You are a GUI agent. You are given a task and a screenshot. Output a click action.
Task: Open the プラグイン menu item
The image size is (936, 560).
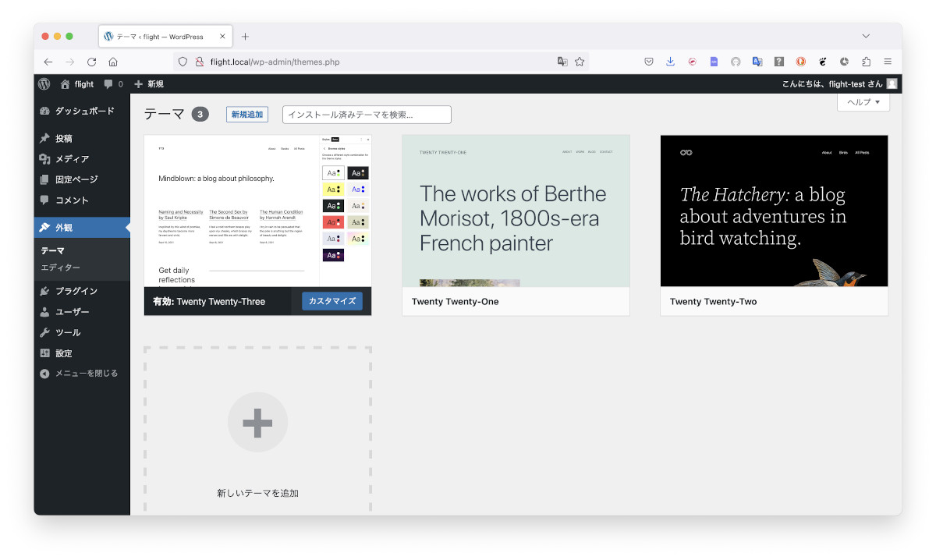82,291
